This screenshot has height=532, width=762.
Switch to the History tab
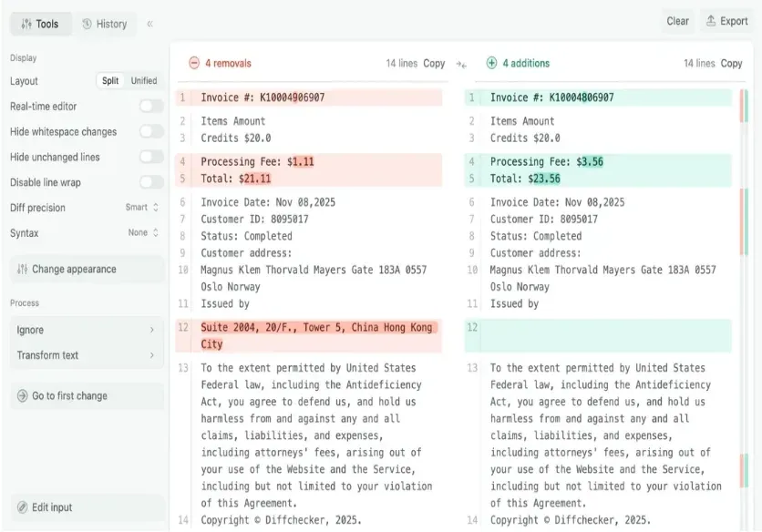(x=105, y=24)
